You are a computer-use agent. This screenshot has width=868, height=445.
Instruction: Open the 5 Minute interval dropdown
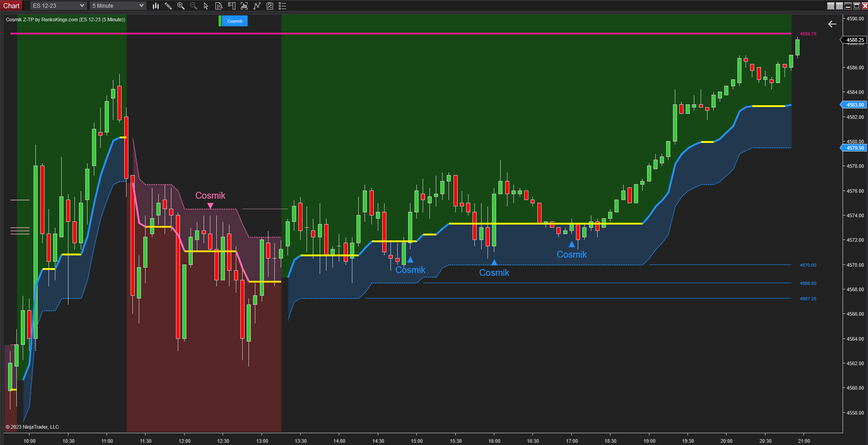click(117, 5)
